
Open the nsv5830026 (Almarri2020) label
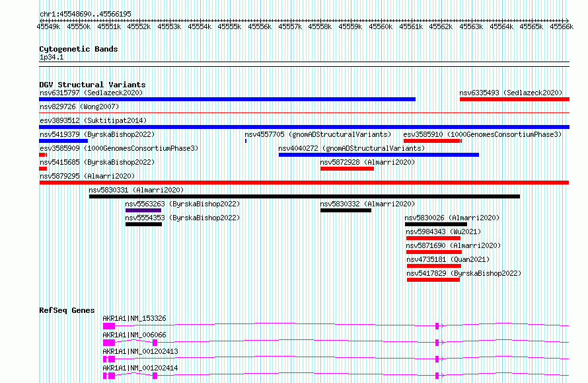452,218
